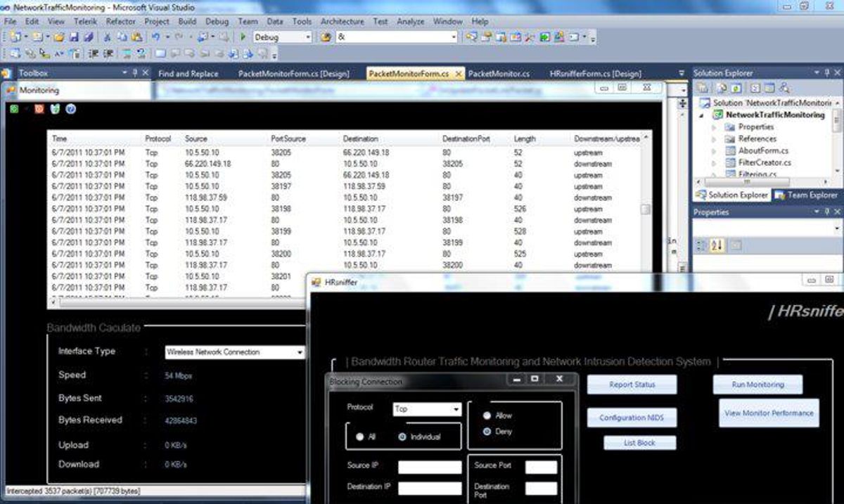Screen dimensions: 844x504
Task: Click the Alphabetical sort icon in Properties
Action: [718, 245]
